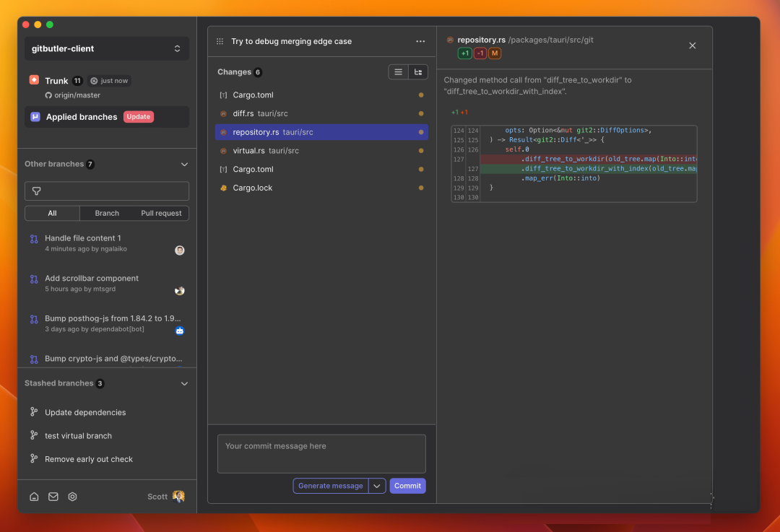Click Scott's user avatar
This screenshot has height=532, width=780.
[178, 497]
